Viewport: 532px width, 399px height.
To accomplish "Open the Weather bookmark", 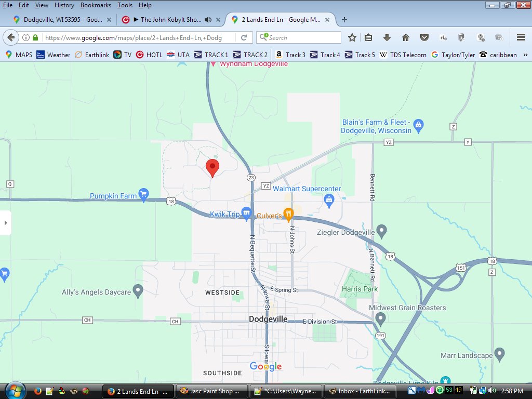I will pyautogui.click(x=54, y=55).
